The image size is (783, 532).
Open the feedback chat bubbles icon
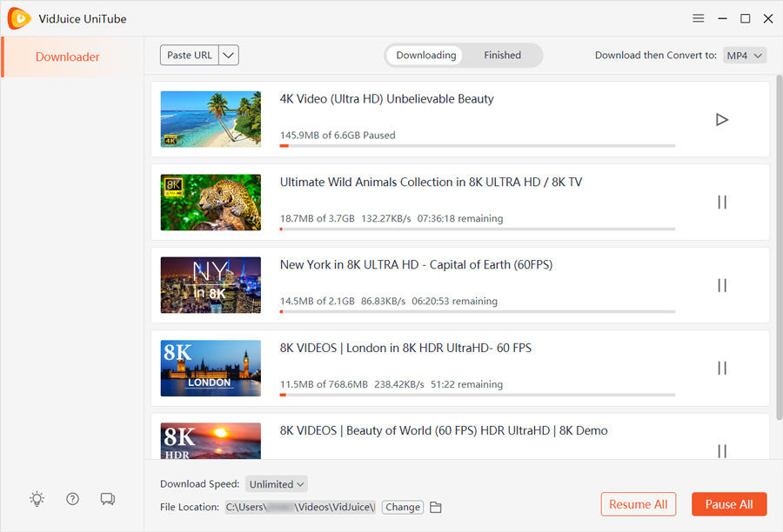point(107,499)
